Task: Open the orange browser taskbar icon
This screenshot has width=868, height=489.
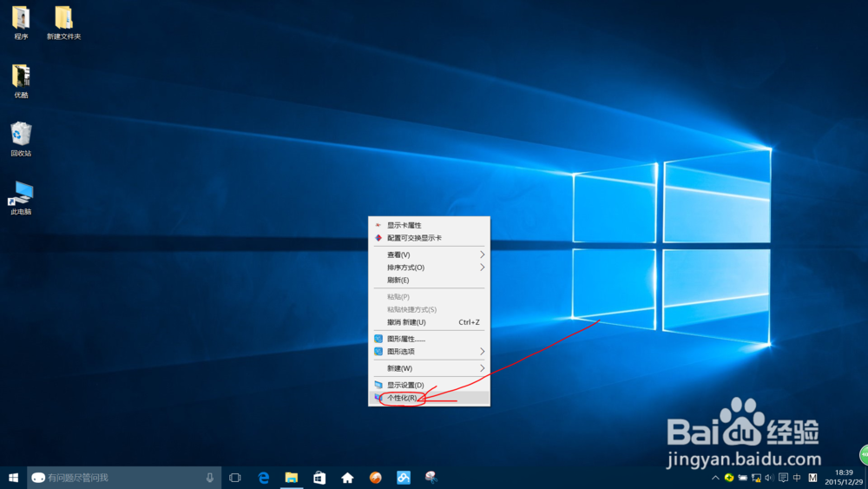Action: 375,478
